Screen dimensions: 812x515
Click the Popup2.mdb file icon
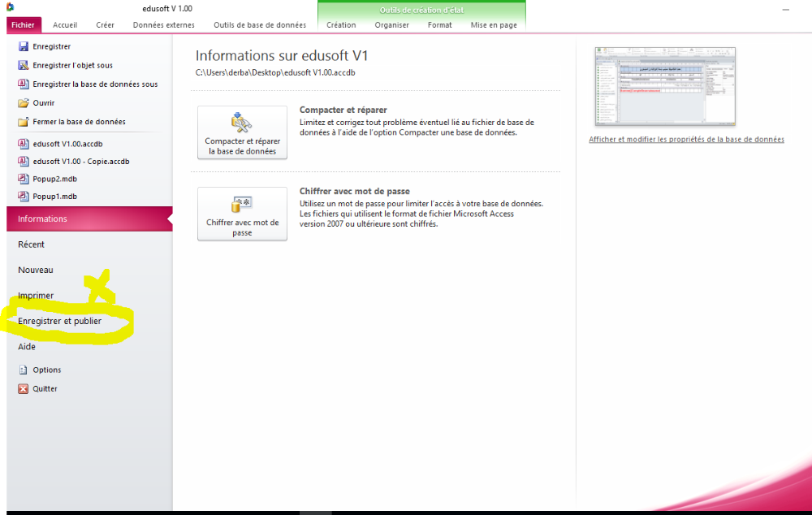tap(24, 179)
